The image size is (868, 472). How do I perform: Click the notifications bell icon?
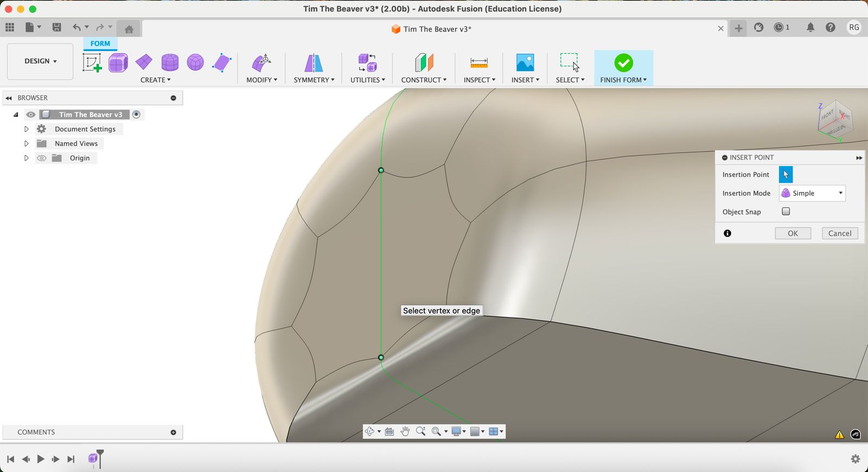coord(810,28)
